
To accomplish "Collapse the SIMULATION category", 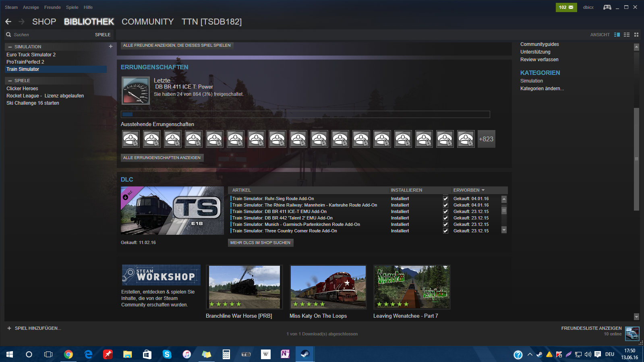I will (10, 47).
